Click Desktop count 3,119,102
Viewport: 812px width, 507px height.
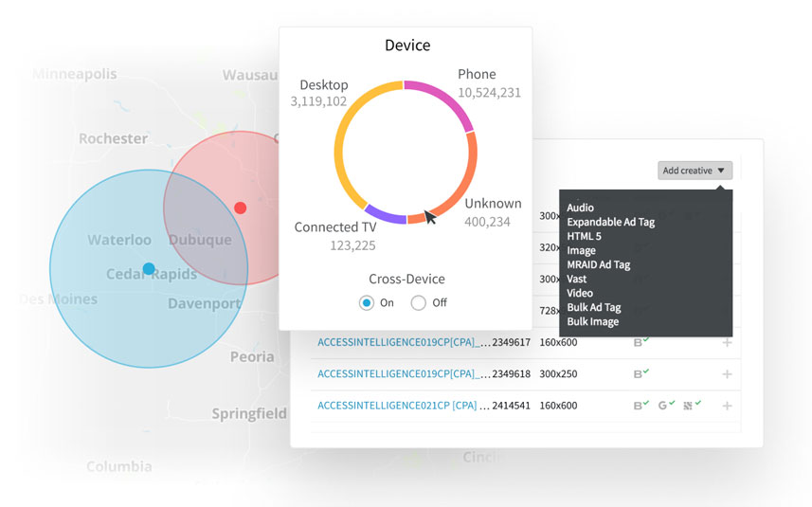click(x=318, y=101)
